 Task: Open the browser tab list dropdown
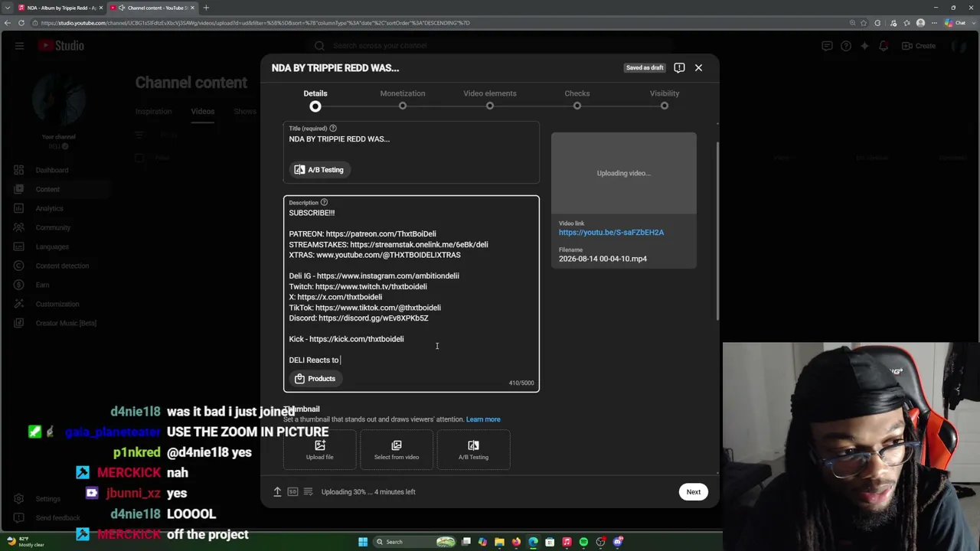[8, 8]
